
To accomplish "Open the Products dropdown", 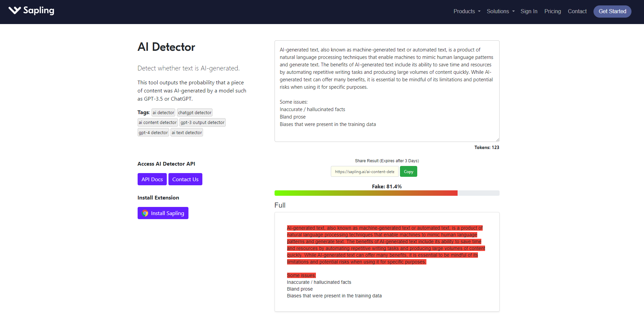I will [x=467, y=11].
